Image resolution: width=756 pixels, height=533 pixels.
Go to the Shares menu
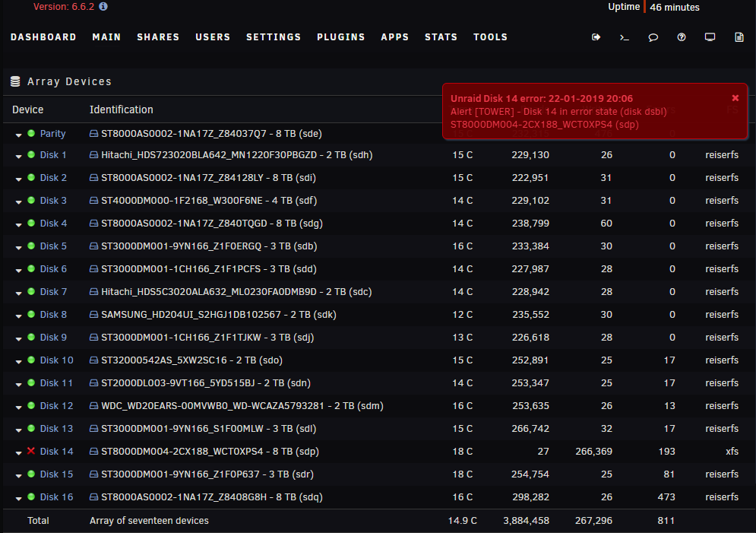point(158,37)
